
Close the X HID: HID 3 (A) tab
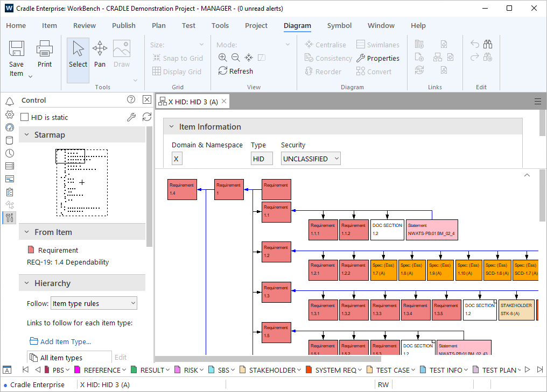224,102
